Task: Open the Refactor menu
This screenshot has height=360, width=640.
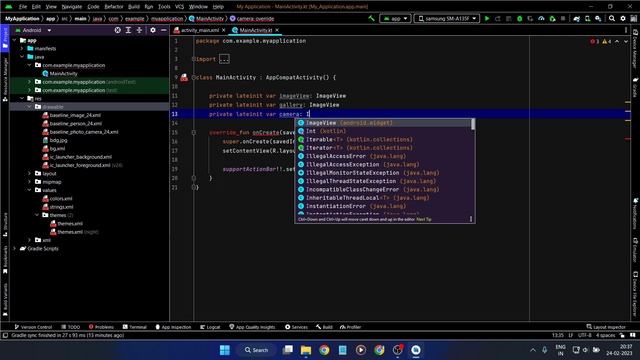Action: point(113,7)
